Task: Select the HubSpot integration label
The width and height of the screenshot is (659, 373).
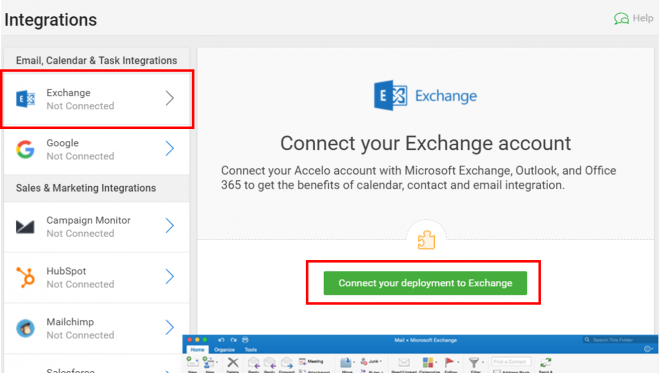Action: tap(66, 271)
